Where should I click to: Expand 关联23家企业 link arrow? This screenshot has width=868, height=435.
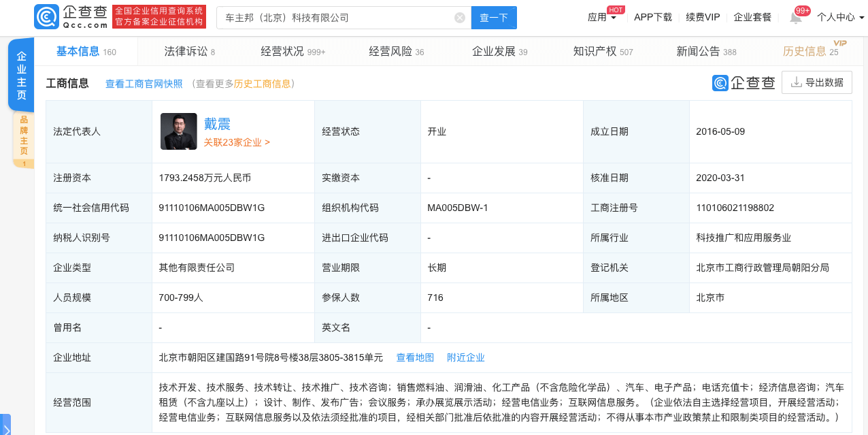tap(237, 142)
